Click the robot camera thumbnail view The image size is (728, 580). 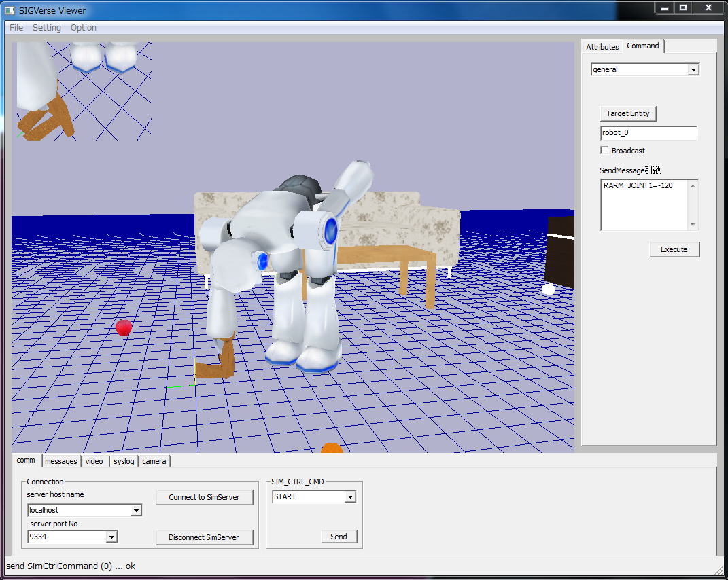pos(84,91)
